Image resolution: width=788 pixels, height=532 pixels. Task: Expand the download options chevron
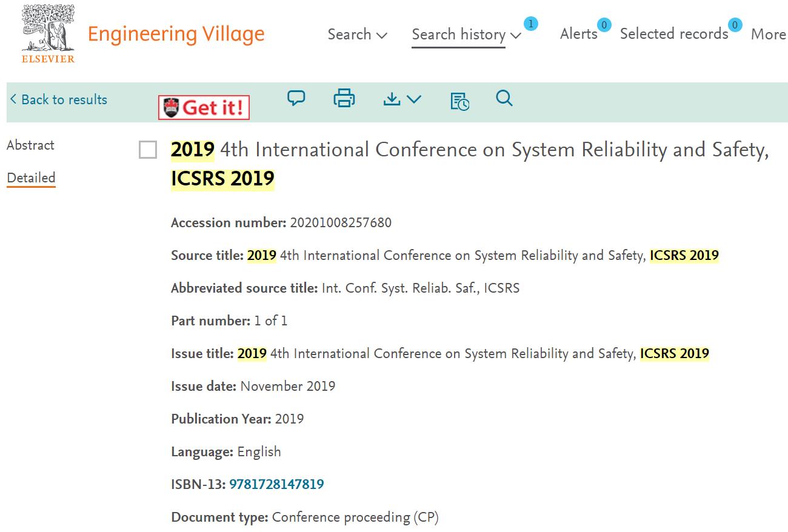pyautogui.click(x=414, y=99)
